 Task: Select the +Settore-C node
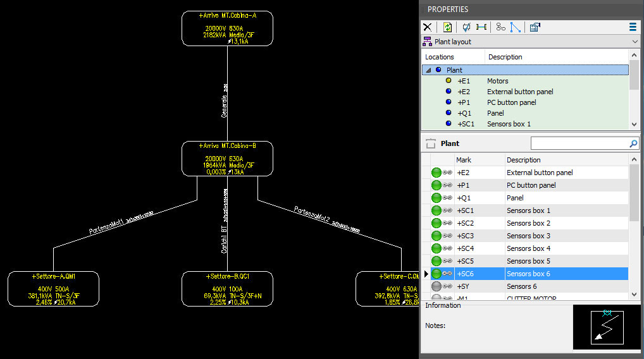click(387, 289)
